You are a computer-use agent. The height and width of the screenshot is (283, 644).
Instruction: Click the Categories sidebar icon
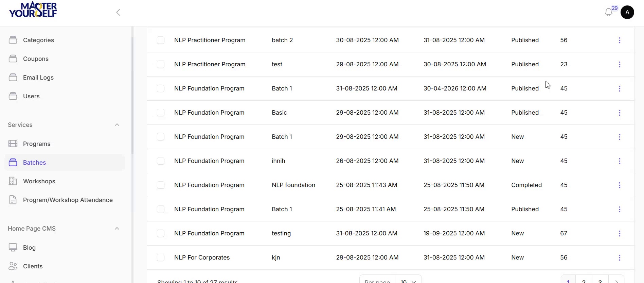click(x=13, y=40)
